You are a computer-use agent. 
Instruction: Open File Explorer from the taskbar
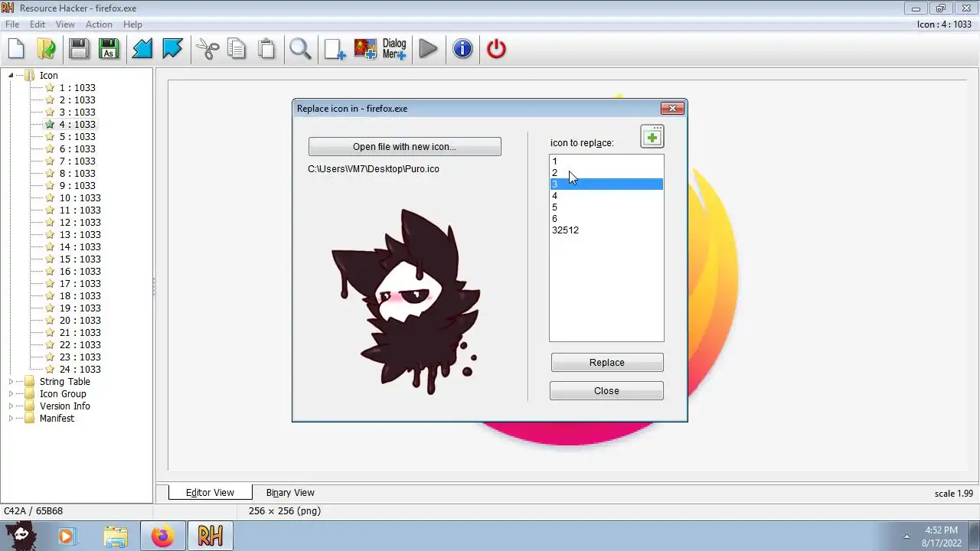point(116,536)
